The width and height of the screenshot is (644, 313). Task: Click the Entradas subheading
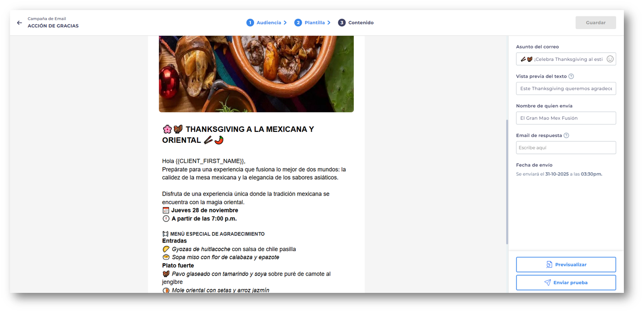click(x=175, y=241)
